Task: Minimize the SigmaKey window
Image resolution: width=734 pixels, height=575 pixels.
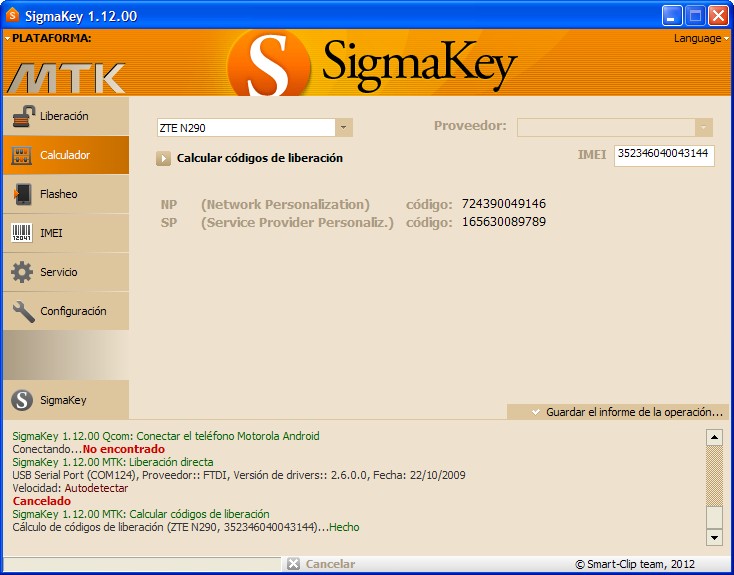Action: coord(672,16)
